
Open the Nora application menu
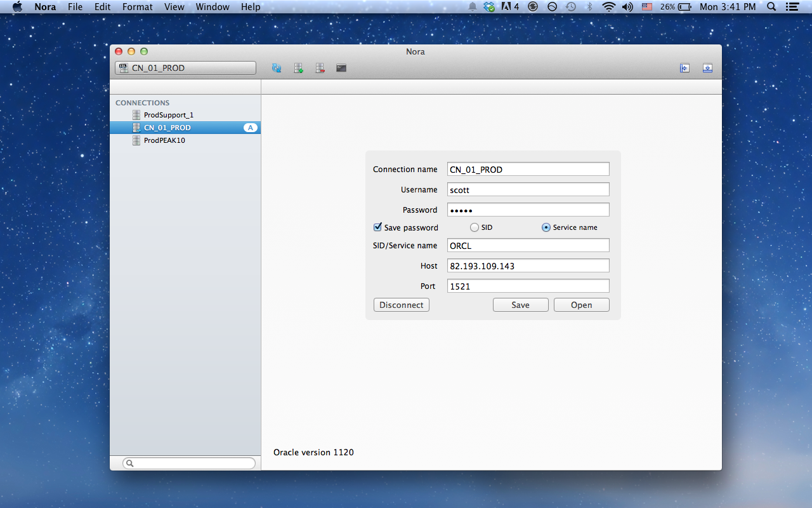tap(45, 7)
